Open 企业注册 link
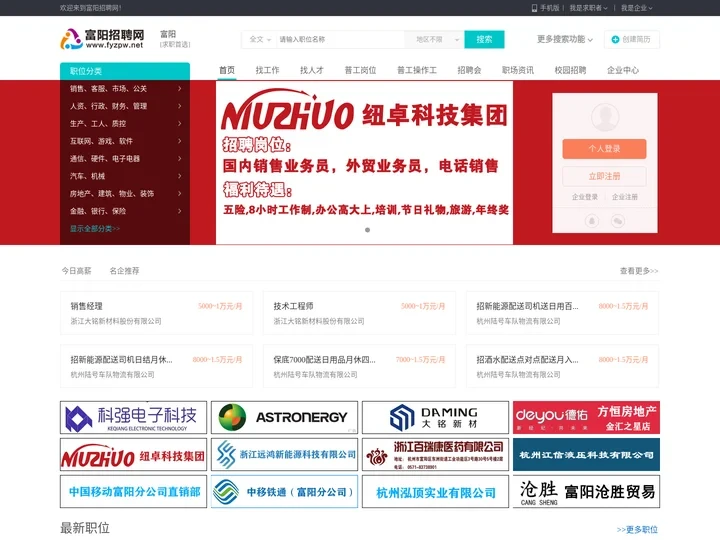720x540 pixels. (x=624, y=197)
